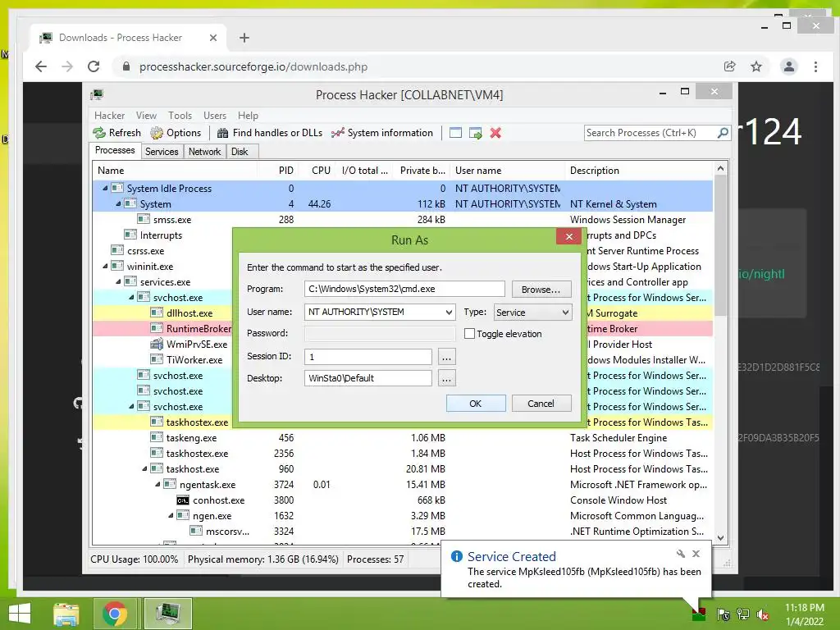Dismiss the Service Created notification
The image size is (840, 630).
pyautogui.click(x=696, y=554)
